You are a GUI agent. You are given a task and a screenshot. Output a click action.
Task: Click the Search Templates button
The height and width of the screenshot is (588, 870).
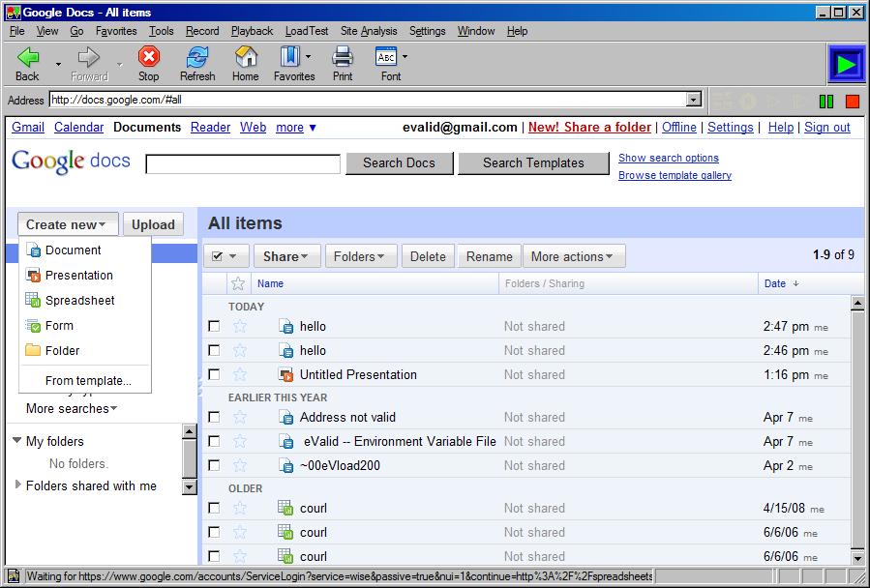coord(534,163)
